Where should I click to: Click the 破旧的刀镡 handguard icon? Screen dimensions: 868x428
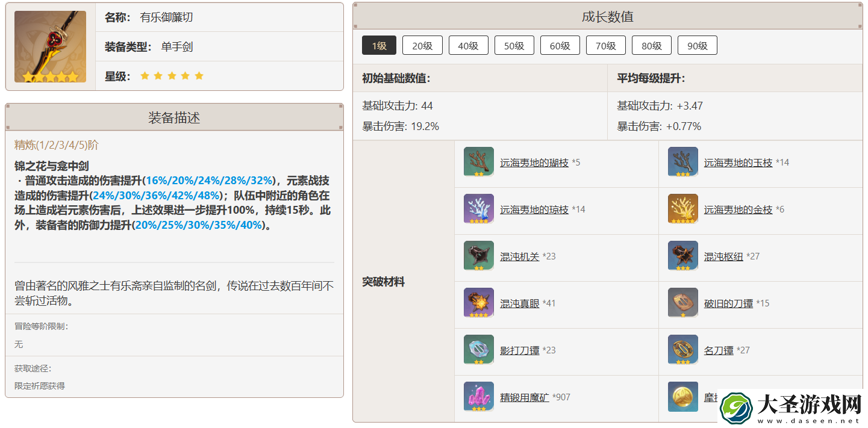[683, 303]
